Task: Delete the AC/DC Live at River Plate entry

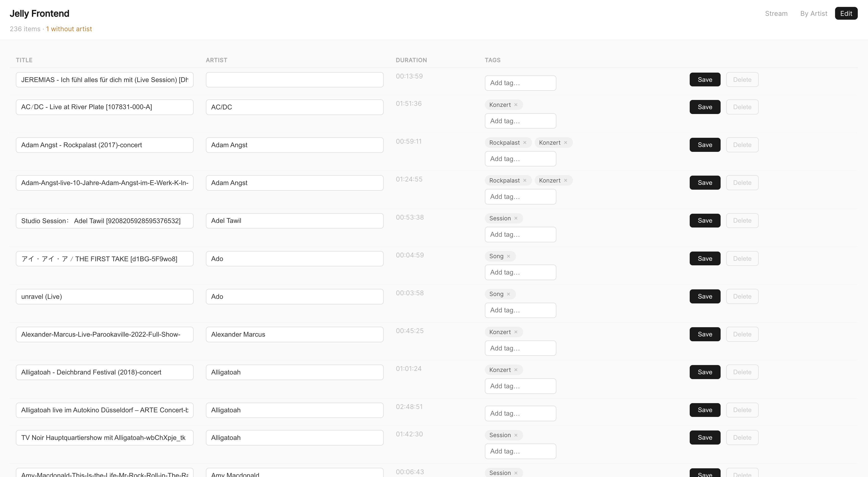Action: click(x=742, y=107)
